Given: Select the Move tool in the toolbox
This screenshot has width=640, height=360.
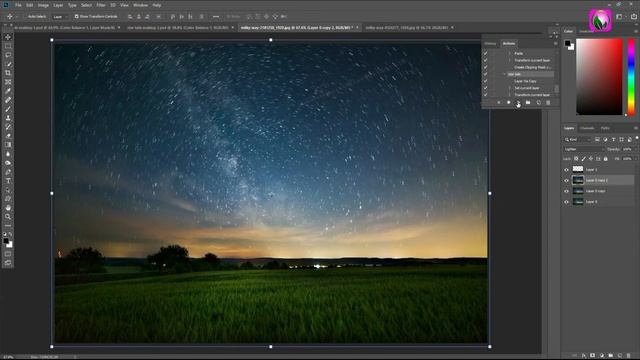Looking at the screenshot, I should (x=8, y=37).
